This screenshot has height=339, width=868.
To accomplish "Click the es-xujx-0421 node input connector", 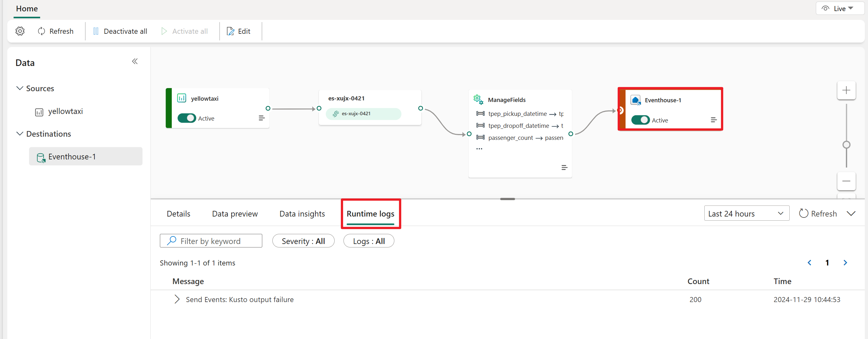I will tap(319, 108).
